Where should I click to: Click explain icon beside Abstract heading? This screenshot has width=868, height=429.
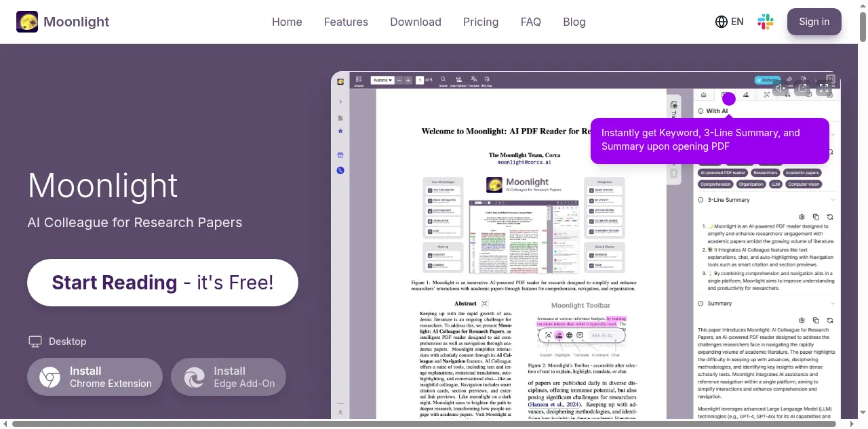(x=484, y=304)
